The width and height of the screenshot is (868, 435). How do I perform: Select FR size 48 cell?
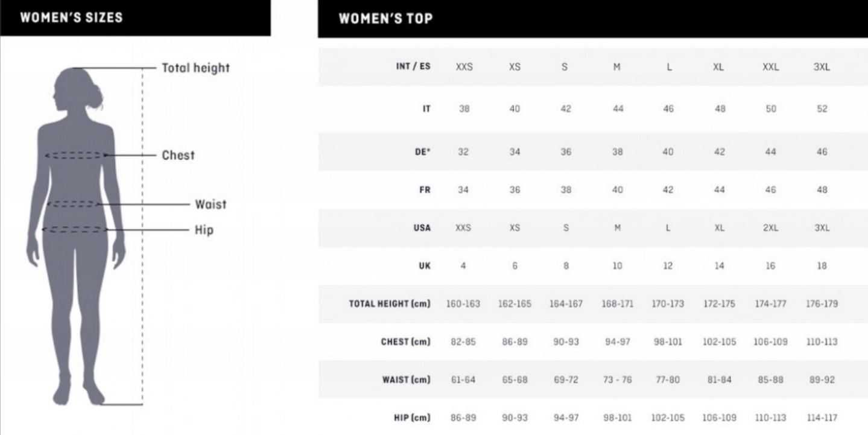pyautogui.click(x=822, y=189)
